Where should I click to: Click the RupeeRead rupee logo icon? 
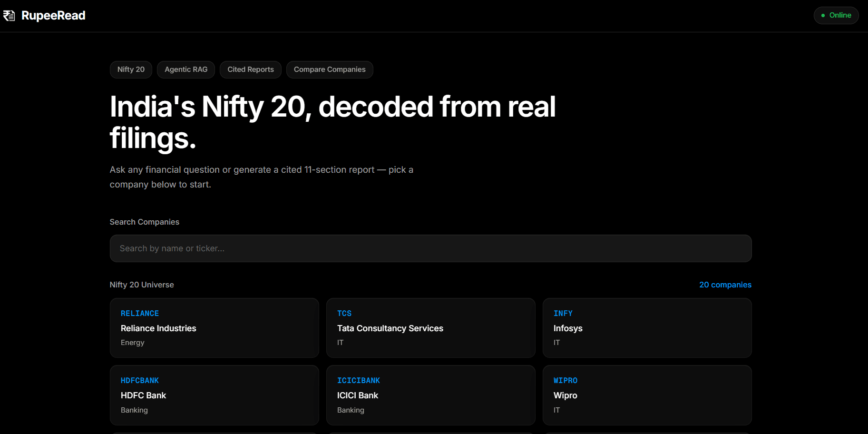coord(9,16)
